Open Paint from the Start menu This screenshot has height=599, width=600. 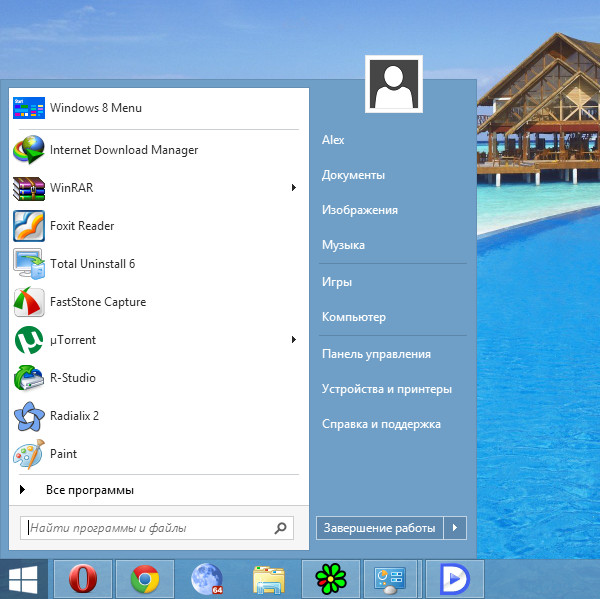[63, 454]
